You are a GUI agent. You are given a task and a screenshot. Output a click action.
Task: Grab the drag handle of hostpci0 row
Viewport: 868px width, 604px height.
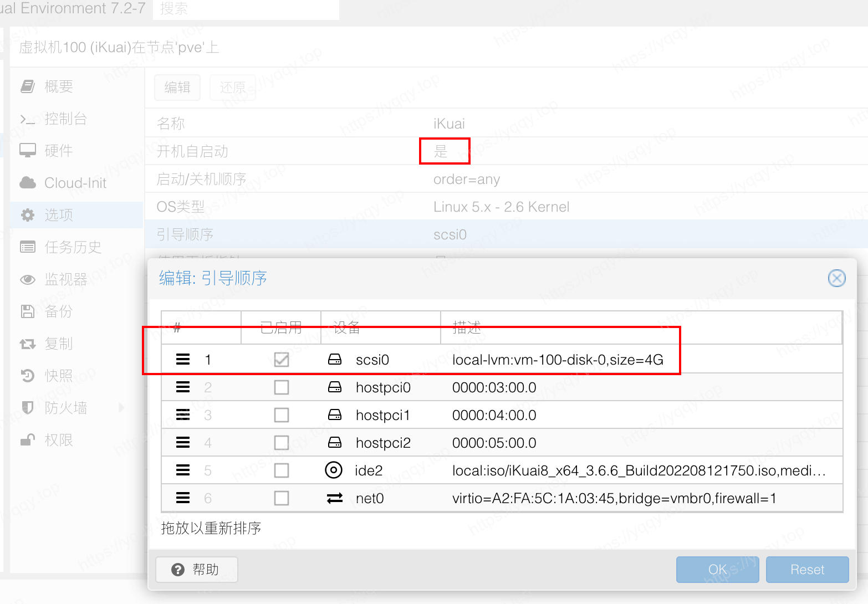[x=183, y=387]
